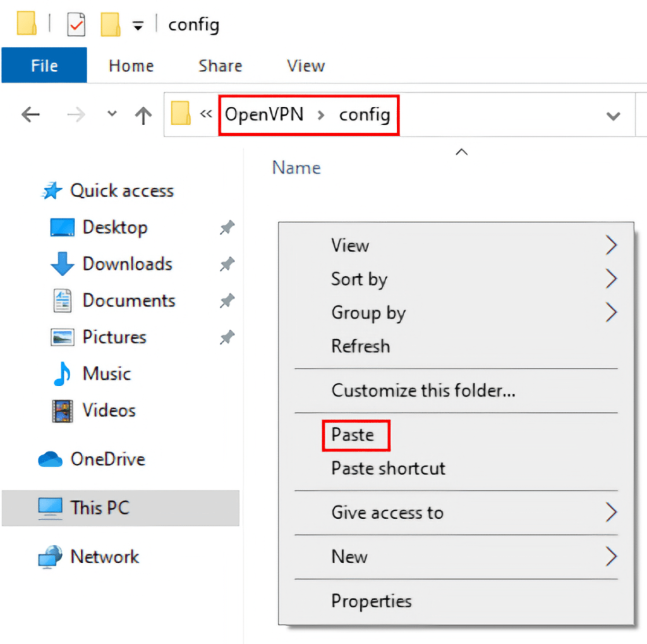This screenshot has height=644, width=647.
Task: Open the Recent locations dropdown arrow
Action: tap(112, 114)
